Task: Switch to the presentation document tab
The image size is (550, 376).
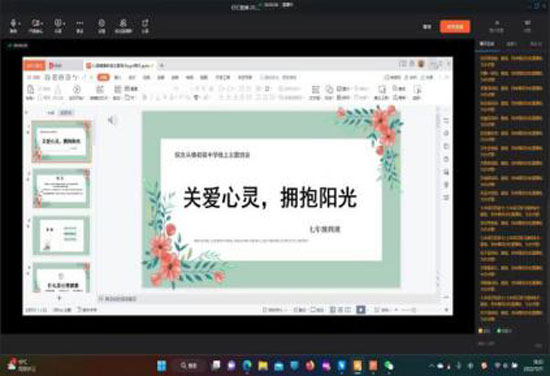Action: tap(119, 65)
